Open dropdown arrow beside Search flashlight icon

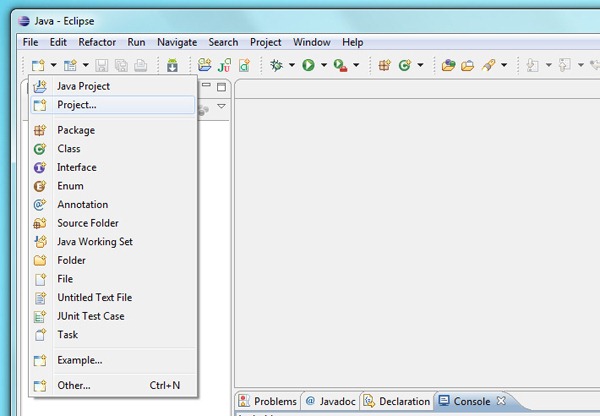[x=504, y=65]
